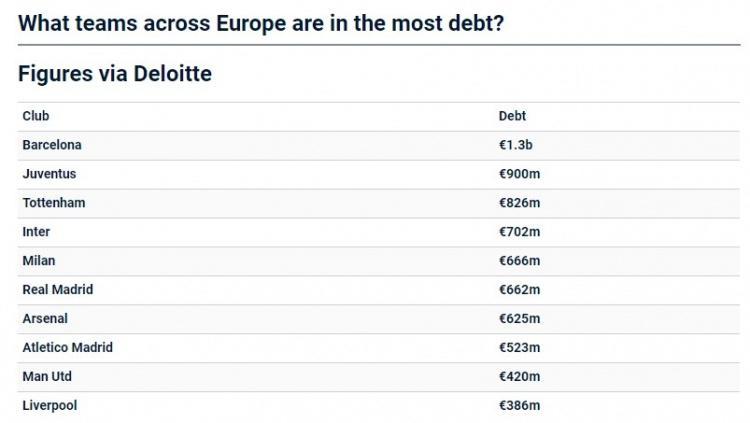Screen dimensions: 750x423
Task: Select the Atletico Madrid club cell
Action: click(x=67, y=348)
